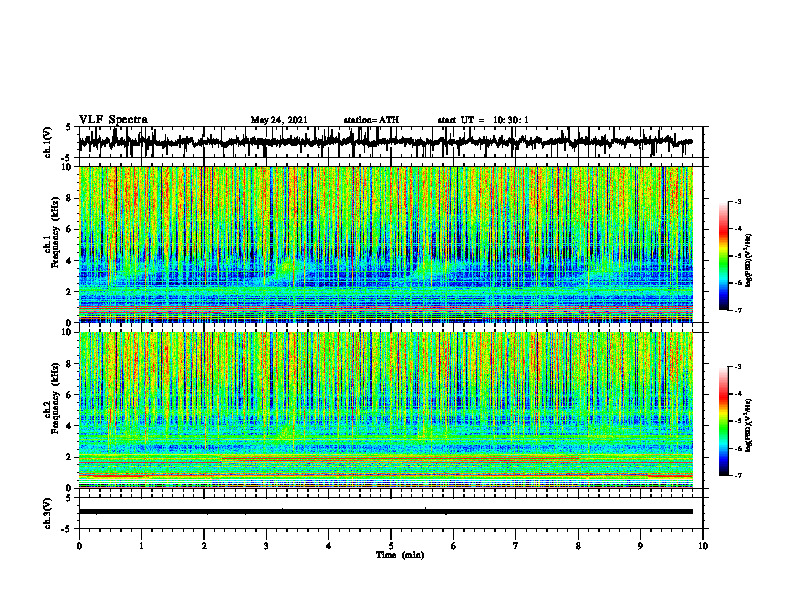Viewport: 792px width, 612px height.
Task: Click the ch.1 spectrogram color scale bar
Action: (723, 256)
